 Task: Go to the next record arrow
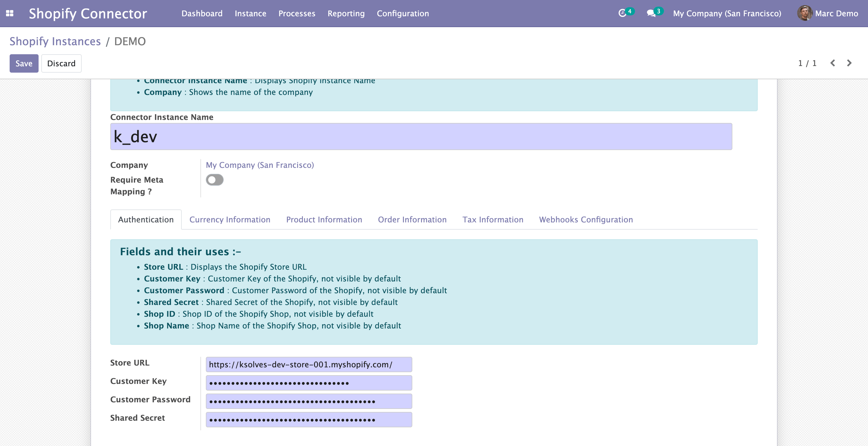[x=849, y=63]
